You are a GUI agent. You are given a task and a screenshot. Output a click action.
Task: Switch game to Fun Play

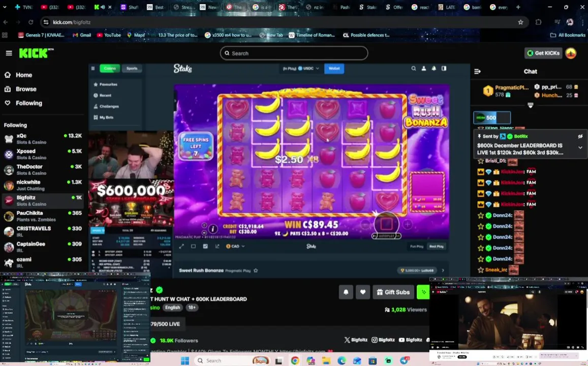(417, 247)
